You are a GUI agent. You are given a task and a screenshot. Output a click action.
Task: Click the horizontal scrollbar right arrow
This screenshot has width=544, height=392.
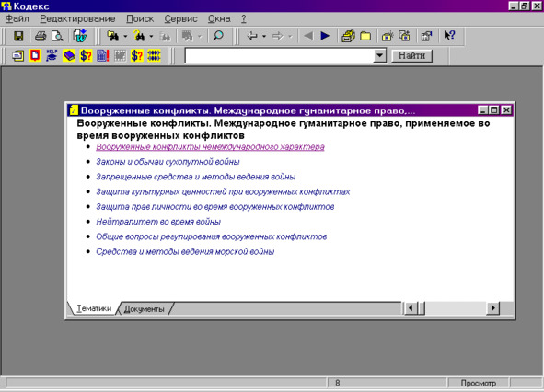tap(492, 307)
